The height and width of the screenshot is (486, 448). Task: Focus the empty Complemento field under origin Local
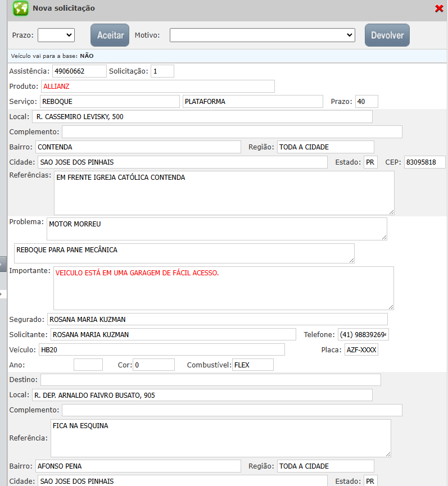(232, 131)
